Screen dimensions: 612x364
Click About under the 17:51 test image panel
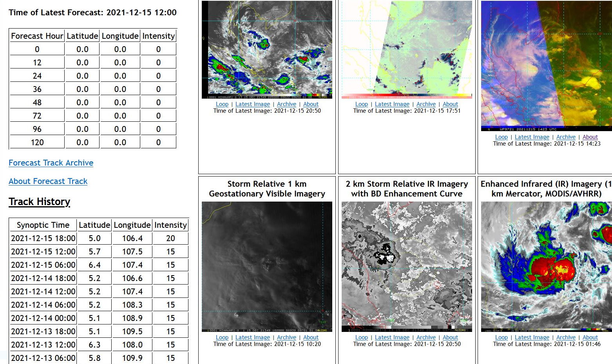450,104
